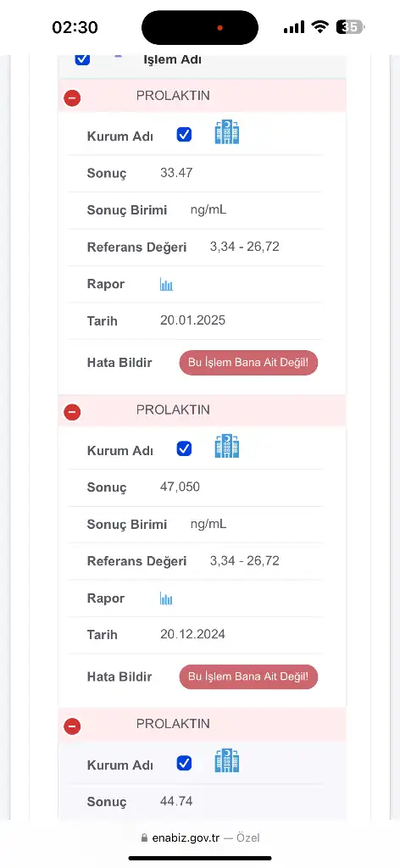
Task: View report chart for 20.12.2024 result
Action: click(x=167, y=598)
